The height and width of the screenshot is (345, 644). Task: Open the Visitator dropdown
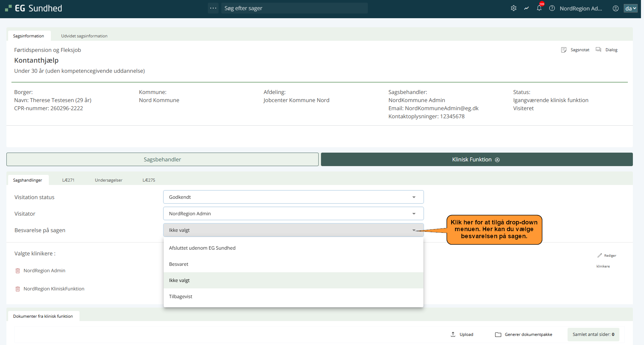pos(293,214)
